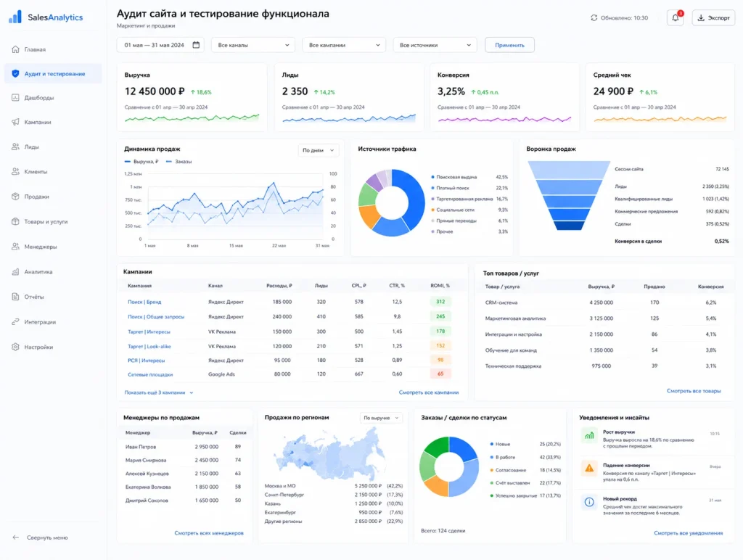Click the SalesAnalytics logo icon
The height and width of the screenshot is (560, 743).
[x=15, y=17]
